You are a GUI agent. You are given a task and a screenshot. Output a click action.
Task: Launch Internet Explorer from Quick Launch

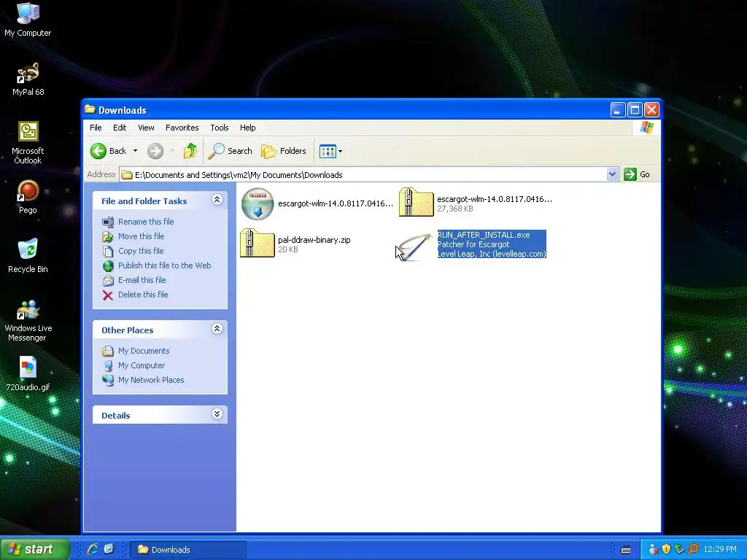click(x=93, y=549)
